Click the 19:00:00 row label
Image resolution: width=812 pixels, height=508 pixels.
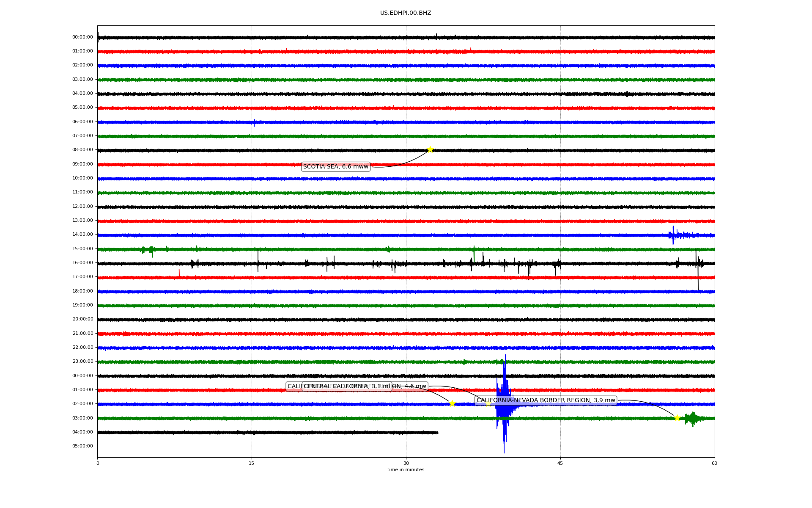coord(82,305)
